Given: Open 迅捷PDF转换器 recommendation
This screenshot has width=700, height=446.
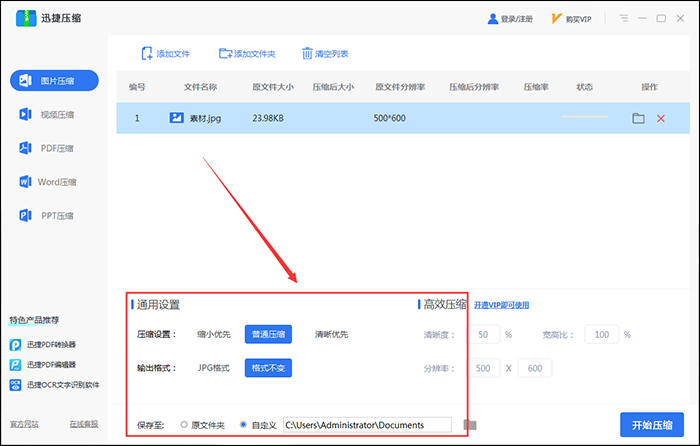Looking at the screenshot, I should [43, 345].
